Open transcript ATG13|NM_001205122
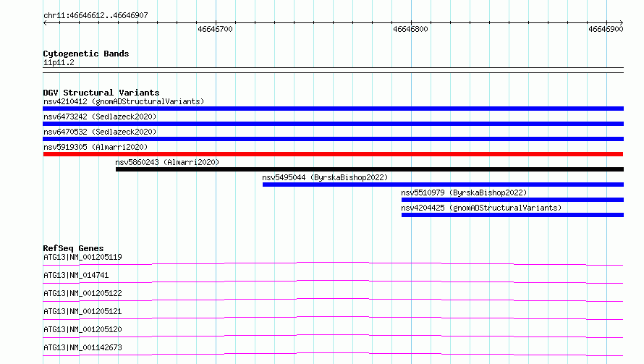The height and width of the screenshot is (364, 644). click(82, 293)
